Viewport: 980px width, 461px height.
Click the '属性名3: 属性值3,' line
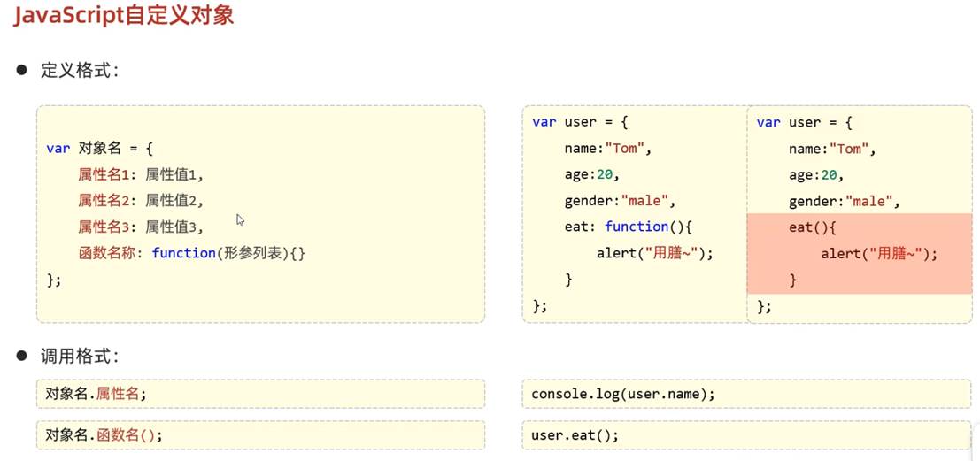(142, 227)
